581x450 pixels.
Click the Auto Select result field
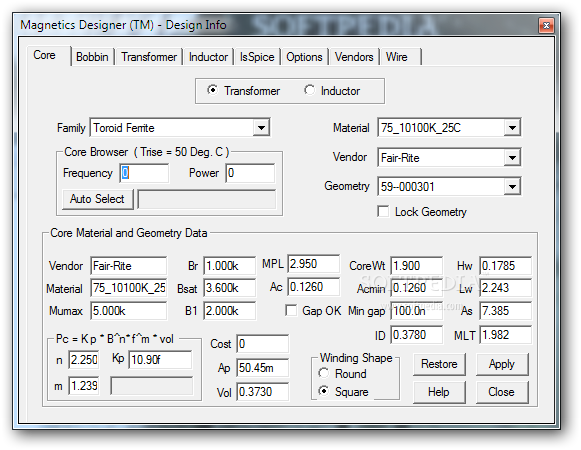(x=207, y=199)
